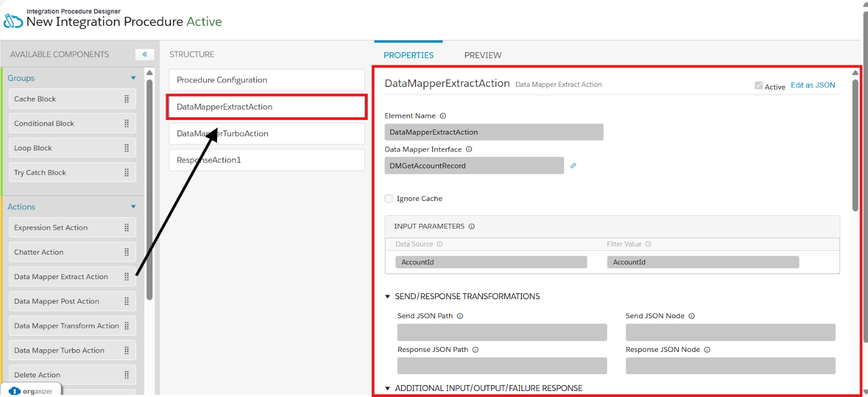Collapse the Actions section
Image resolution: width=868 pixels, height=397 pixels.
pyautogui.click(x=133, y=207)
